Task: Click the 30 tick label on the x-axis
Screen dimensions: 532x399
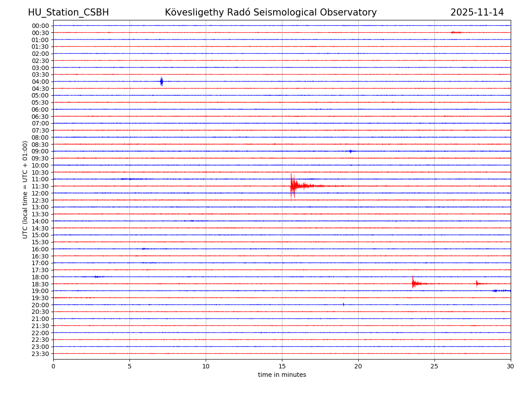Action: pyautogui.click(x=511, y=367)
